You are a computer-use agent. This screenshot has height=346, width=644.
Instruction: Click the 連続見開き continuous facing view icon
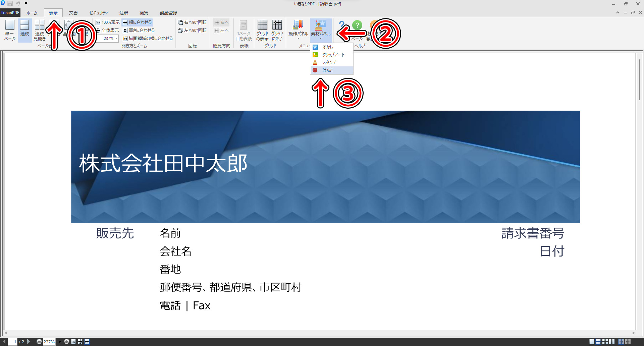(40, 30)
